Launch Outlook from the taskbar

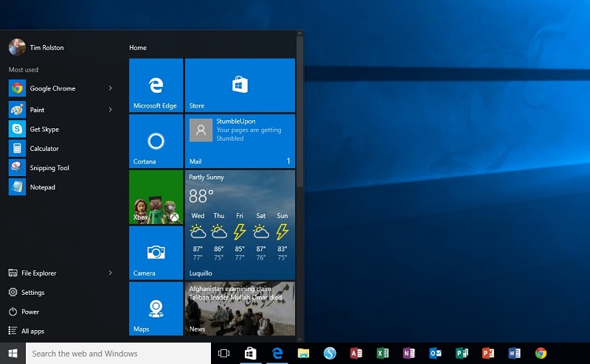pos(435,354)
